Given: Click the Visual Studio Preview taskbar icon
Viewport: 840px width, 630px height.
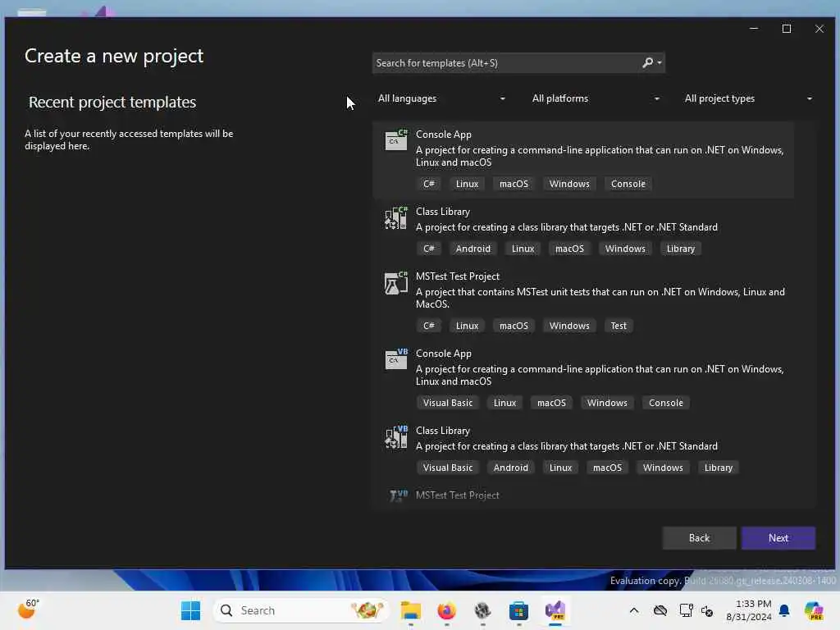Looking at the screenshot, I should click(555, 610).
